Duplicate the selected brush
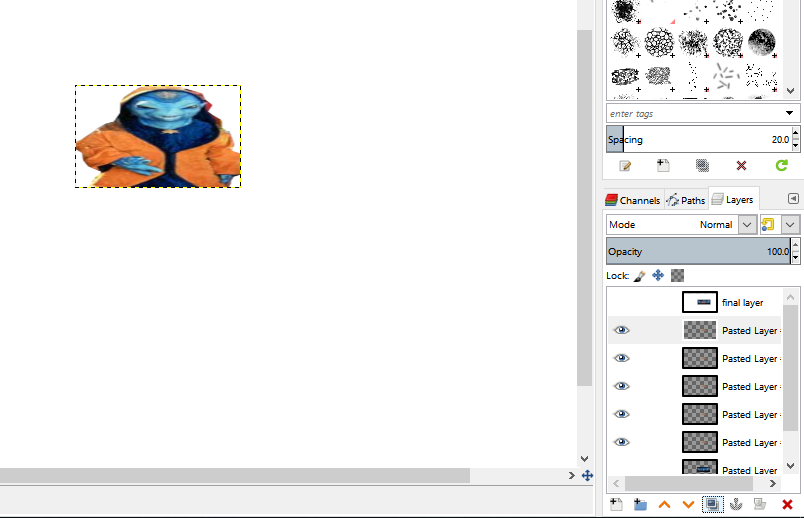The image size is (804, 518). (702, 165)
